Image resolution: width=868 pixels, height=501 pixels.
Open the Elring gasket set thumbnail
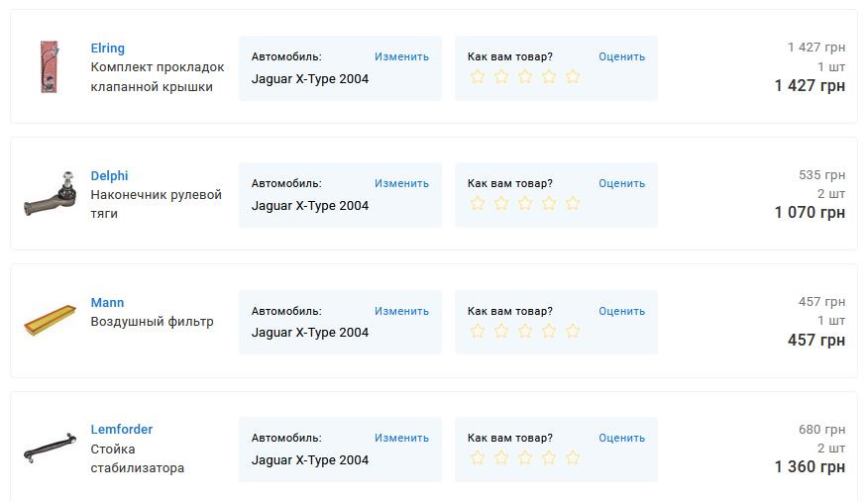coord(50,67)
